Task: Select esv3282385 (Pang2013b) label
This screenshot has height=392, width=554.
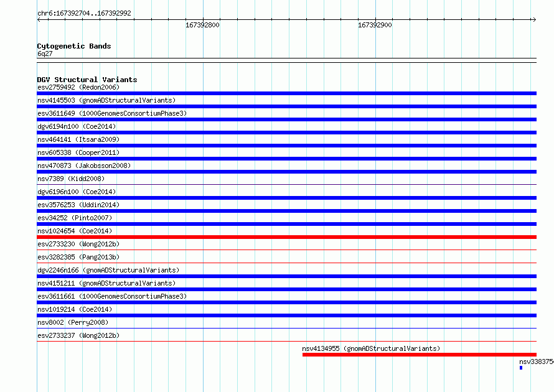Action: (x=78, y=257)
